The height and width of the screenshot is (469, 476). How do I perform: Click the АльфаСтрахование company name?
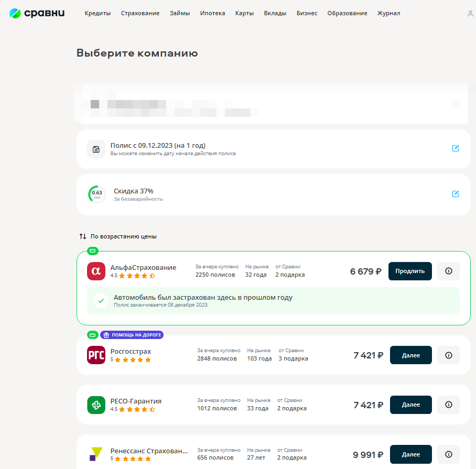(x=143, y=268)
